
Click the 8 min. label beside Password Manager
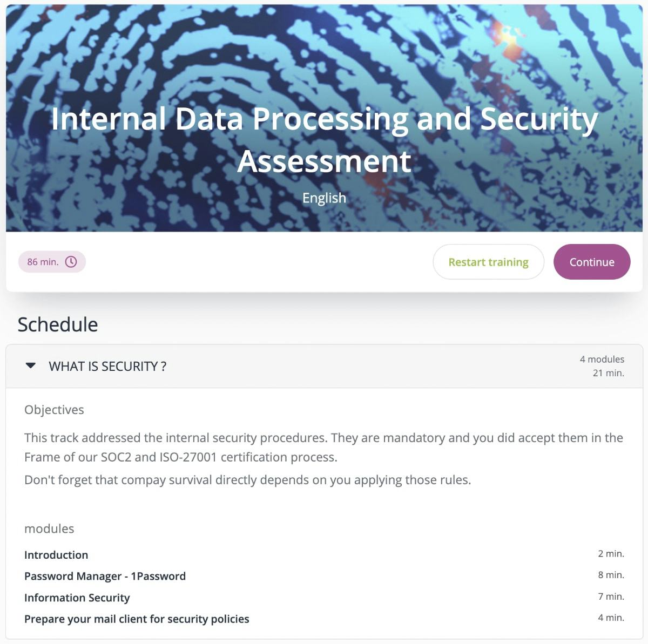(611, 575)
